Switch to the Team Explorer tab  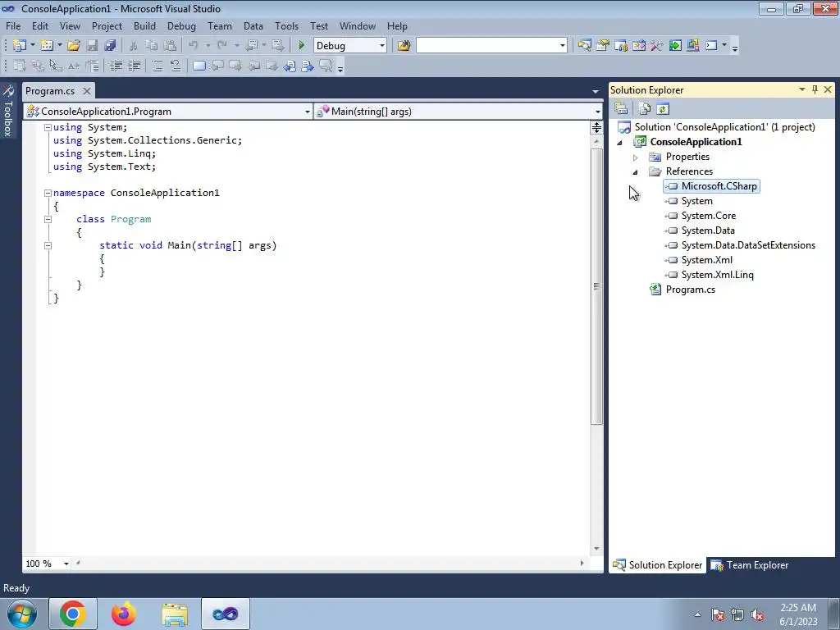click(x=750, y=565)
